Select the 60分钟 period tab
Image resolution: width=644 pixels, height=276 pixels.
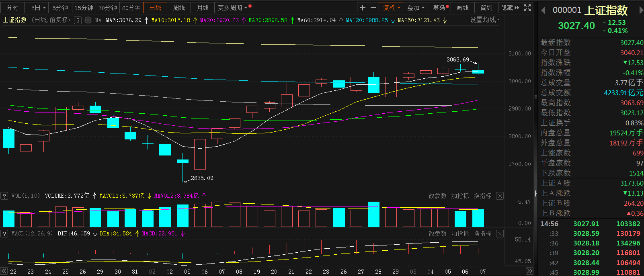(131, 8)
